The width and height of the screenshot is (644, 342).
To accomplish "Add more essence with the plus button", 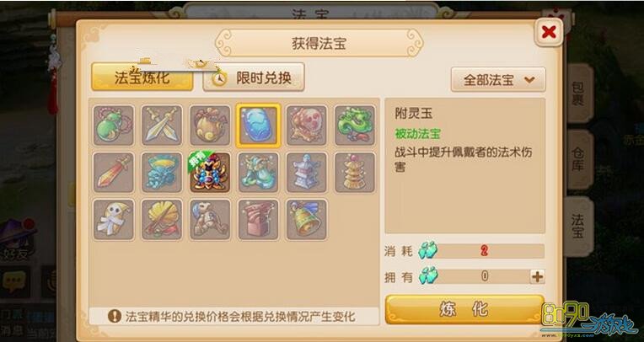I will [537, 277].
